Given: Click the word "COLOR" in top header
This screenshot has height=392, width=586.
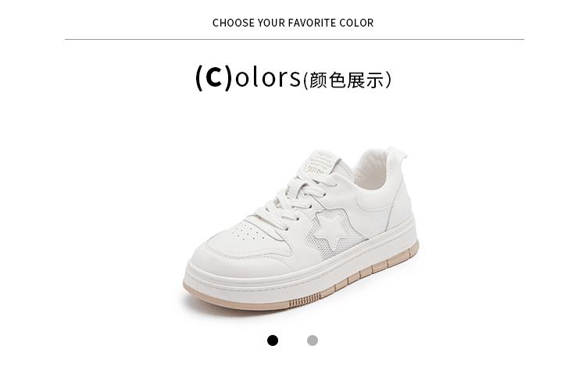Looking at the screenshot, I should 356,23.
